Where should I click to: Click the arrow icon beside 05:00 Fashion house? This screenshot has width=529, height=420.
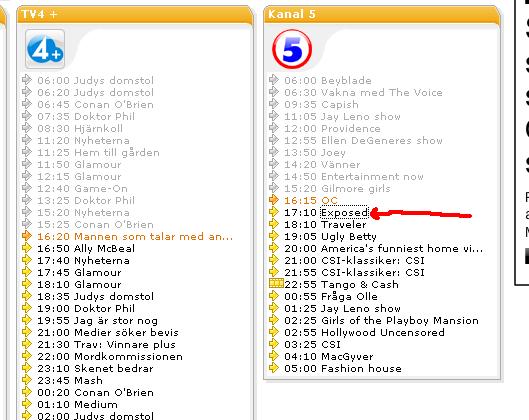click(x=274, y=368)
